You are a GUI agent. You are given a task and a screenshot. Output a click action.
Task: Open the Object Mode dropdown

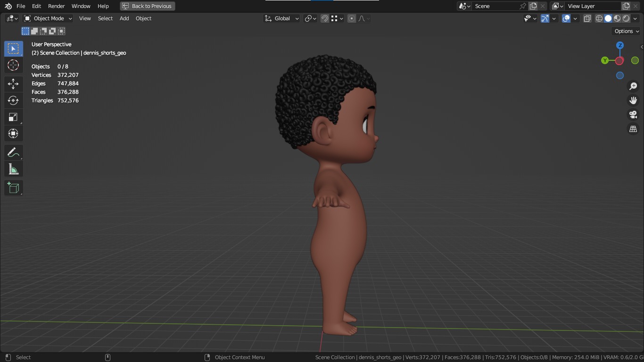48,18
